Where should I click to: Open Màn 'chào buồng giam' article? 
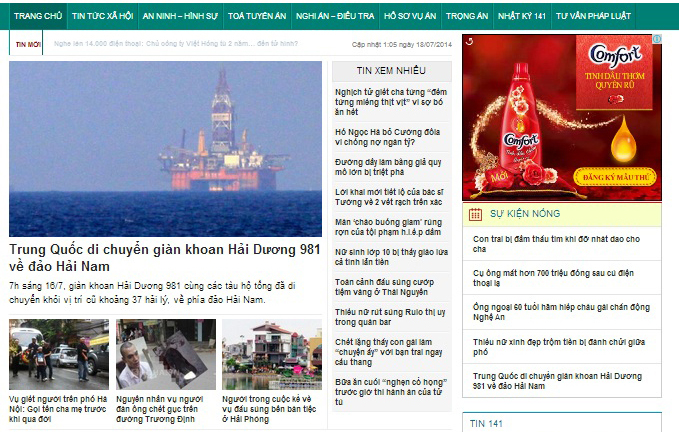pos(388,227)
